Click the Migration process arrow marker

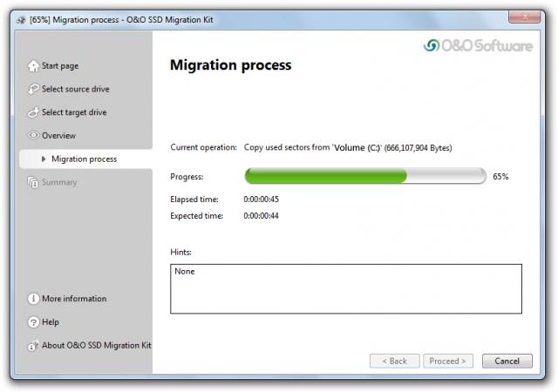pyautogui.click(x=44, y=159)
